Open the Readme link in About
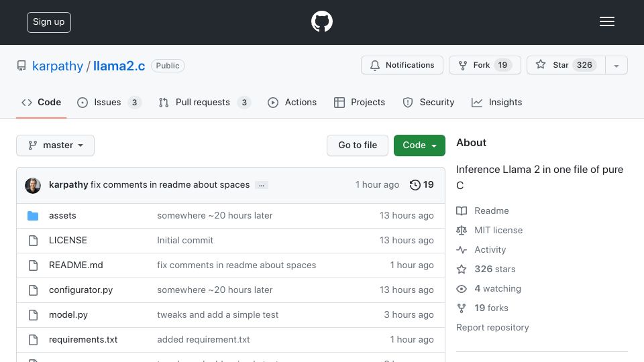Viewport: 644px width, 362px height. 492,211
